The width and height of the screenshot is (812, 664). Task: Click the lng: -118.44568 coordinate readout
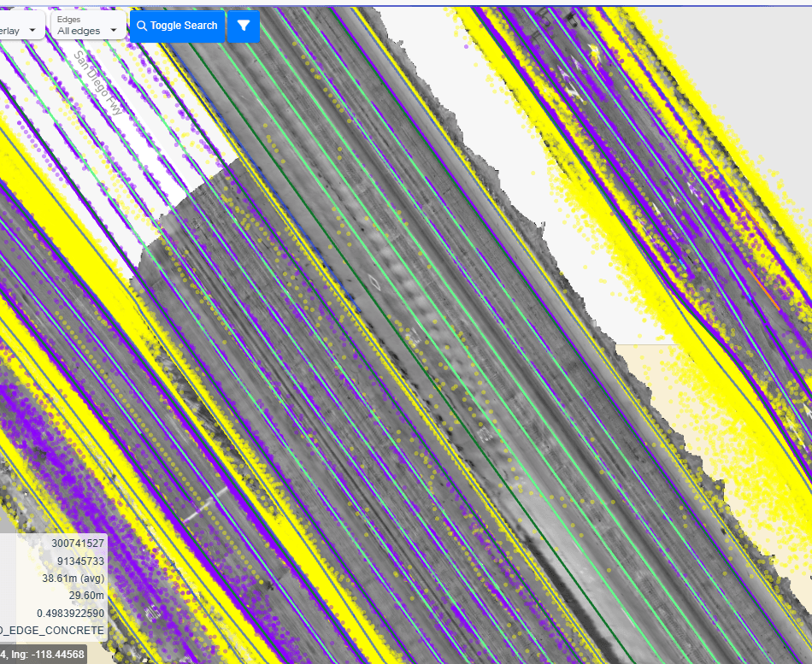pos(48,655)
